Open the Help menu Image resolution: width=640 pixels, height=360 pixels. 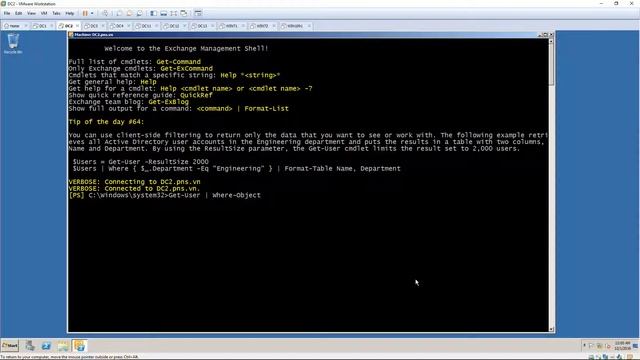tap(70, 13)
